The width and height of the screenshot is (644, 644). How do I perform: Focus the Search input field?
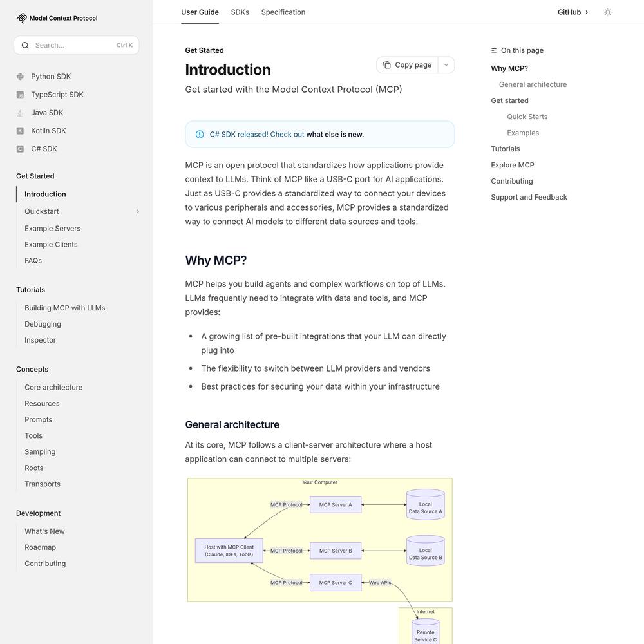77,45
